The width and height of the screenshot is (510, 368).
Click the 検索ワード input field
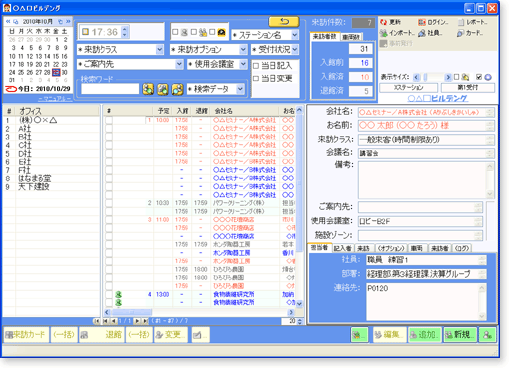[x=110, y=89]
